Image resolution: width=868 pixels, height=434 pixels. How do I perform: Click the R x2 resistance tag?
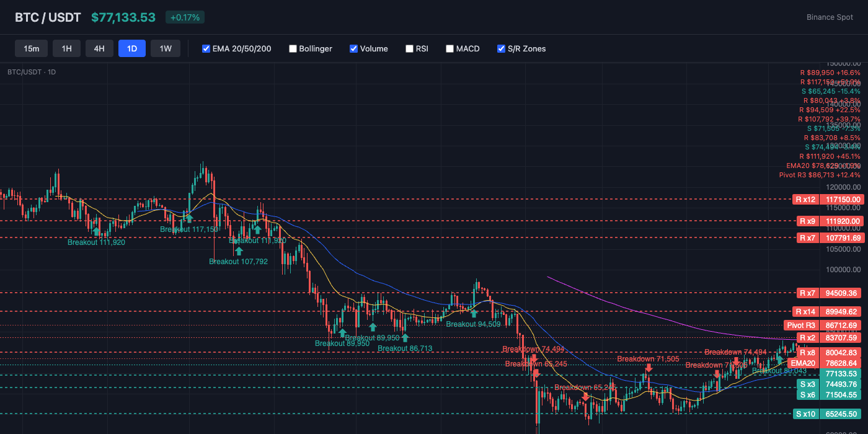tap(807, 337)
